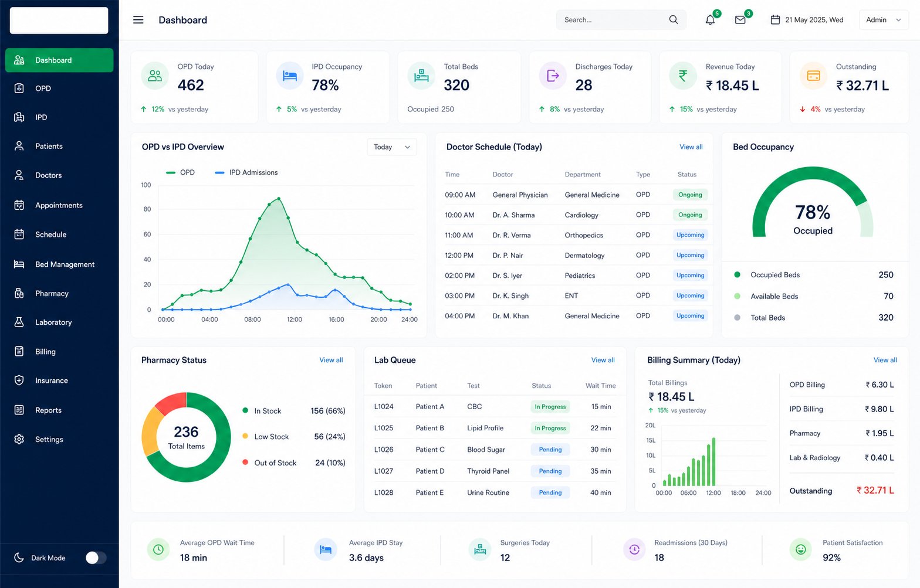Open the Admin user dropdown
The height and width of the screenshot is (588, 920).
pos(884,20)
